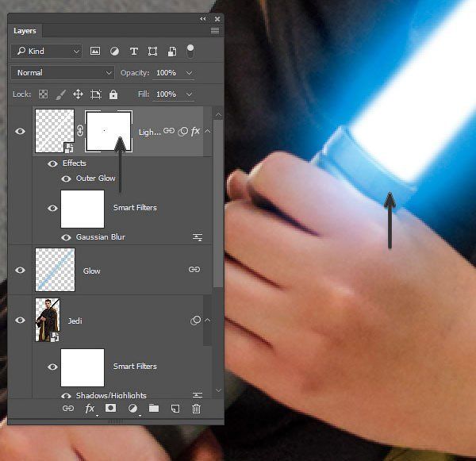This screenshot has width=476, height=461.
Task: Click Shadows/Highlights filter label
Action: click(111, 395)
